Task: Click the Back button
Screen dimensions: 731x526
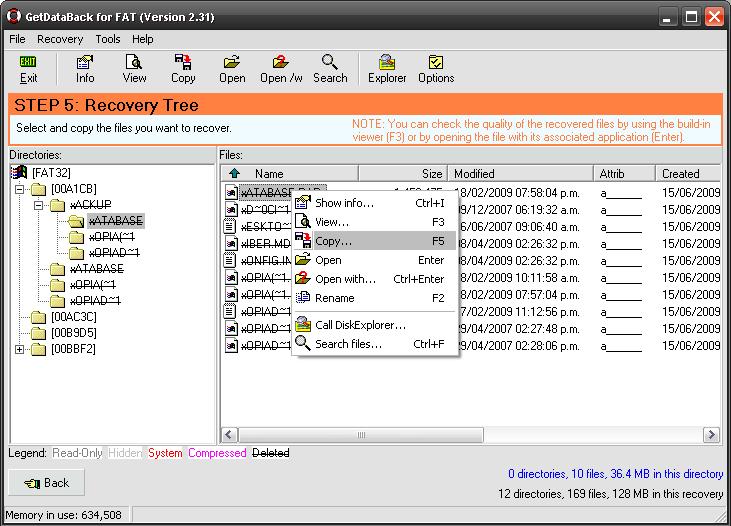Action: pos(47,483)
